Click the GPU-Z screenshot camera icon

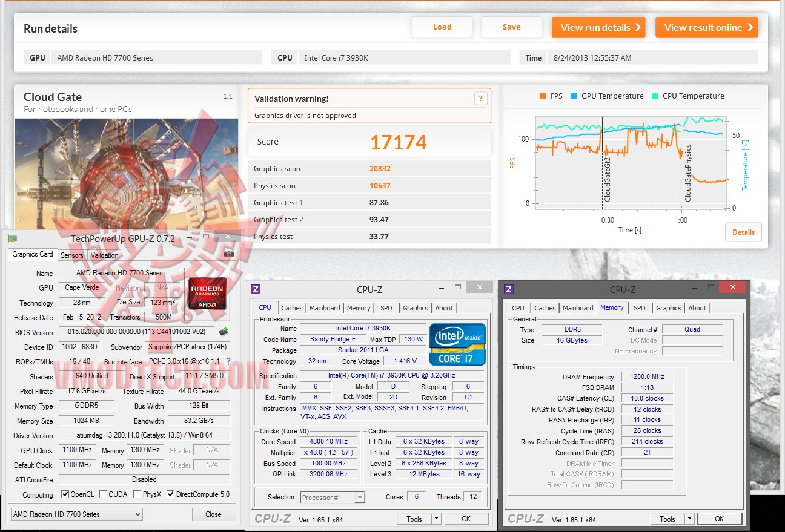(228, 254)
